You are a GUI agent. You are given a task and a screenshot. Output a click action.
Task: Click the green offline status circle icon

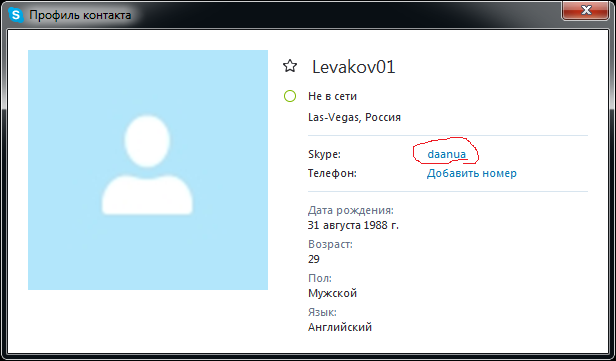tap(290, 96)
